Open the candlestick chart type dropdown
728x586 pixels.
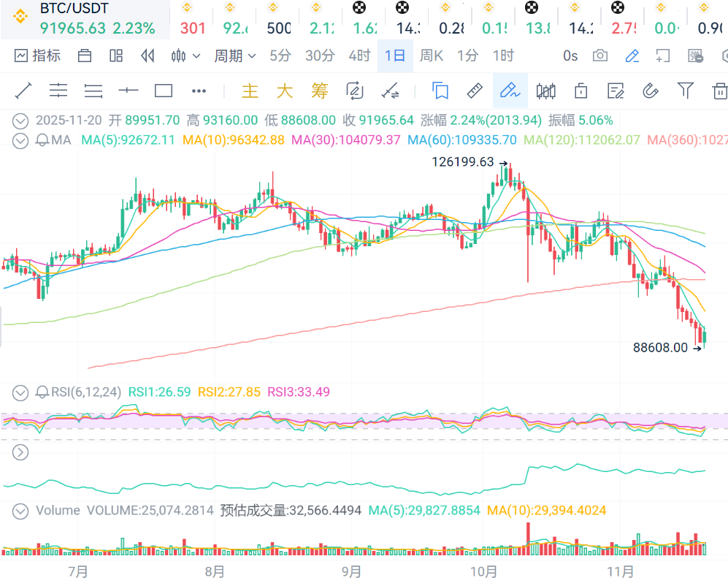coord(185,56)
